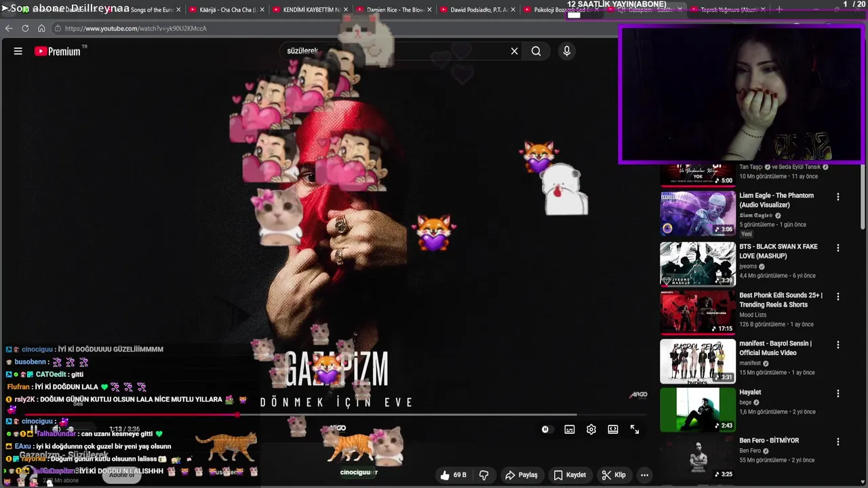Image resolution: width=868 pixels, height=488 pixels.
Task: Open Hayalet video title link
Action: point(750,392)
